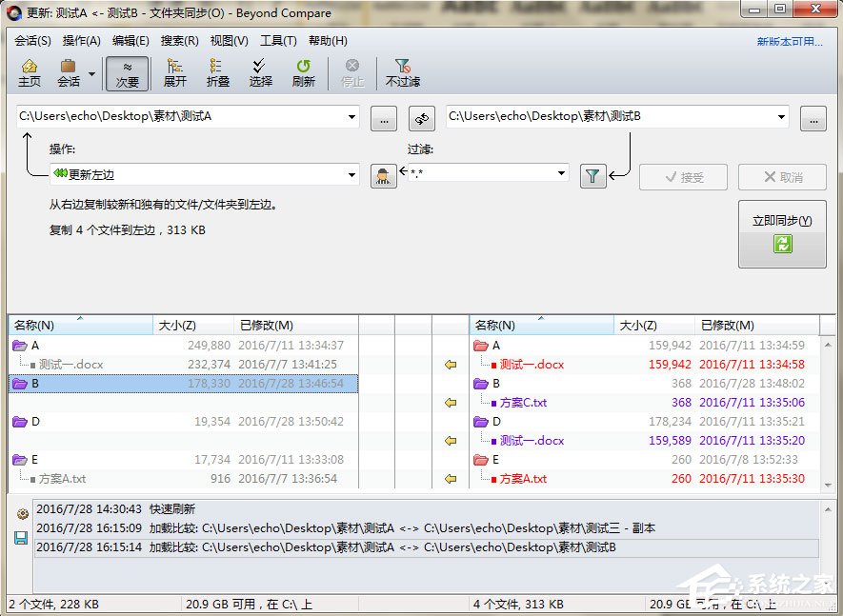The width and height of the screenshot is (843, 616).
Task: Click the save log floppy disk icon
Action: (21, 538)
